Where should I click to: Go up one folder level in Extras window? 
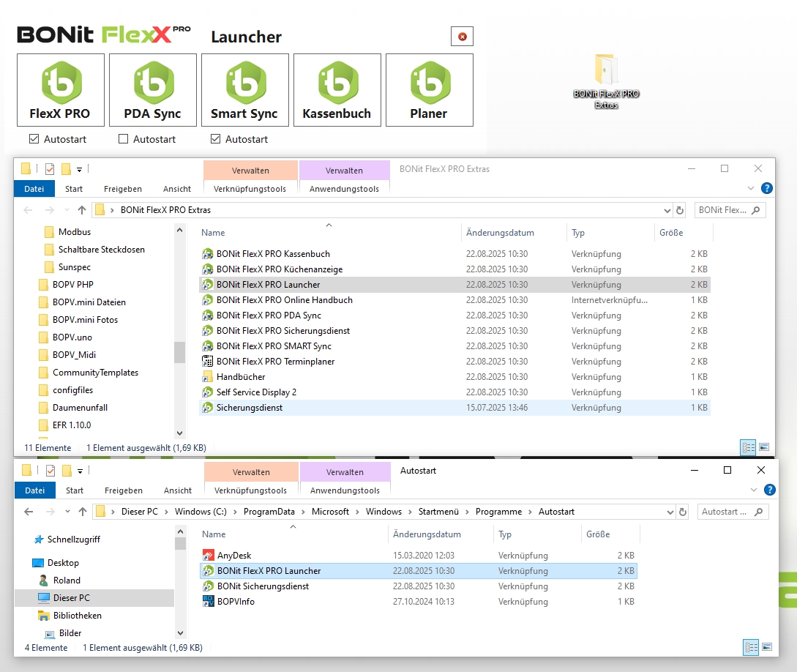click(x=82, y=210)
